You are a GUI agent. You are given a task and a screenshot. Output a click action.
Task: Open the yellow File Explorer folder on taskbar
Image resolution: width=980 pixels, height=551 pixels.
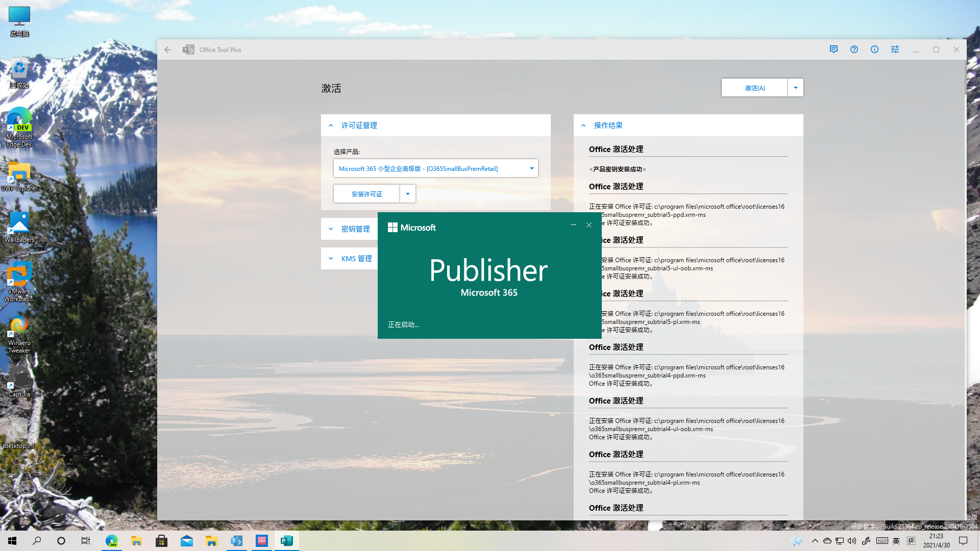tap(136, 541)
